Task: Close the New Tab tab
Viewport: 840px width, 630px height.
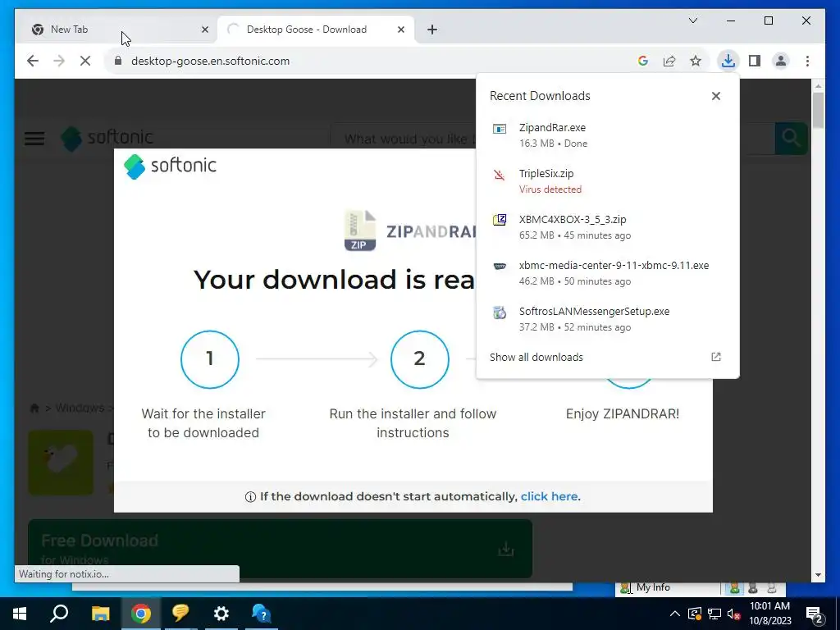Action: pyautogui.click(x=204, y=30)
